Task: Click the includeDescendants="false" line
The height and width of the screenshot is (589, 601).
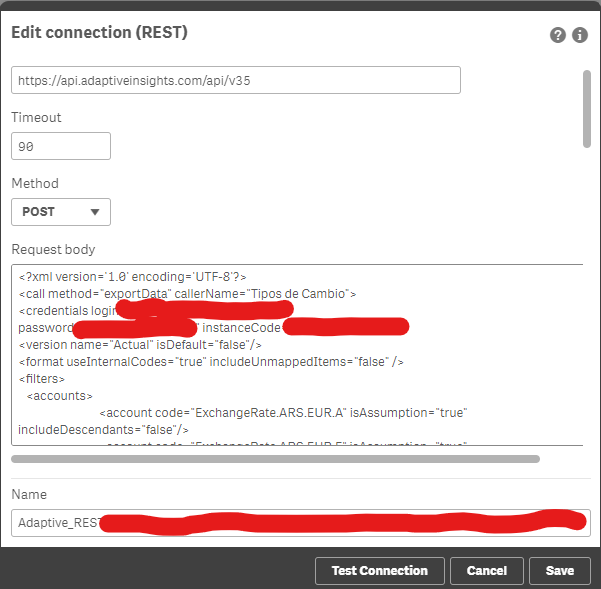Action: click(103, 430)
